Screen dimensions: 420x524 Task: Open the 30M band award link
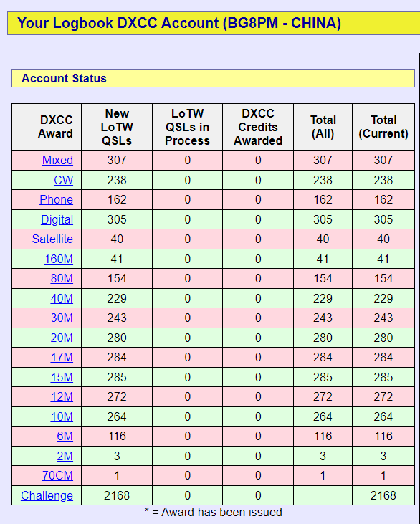tap(62, 318)
